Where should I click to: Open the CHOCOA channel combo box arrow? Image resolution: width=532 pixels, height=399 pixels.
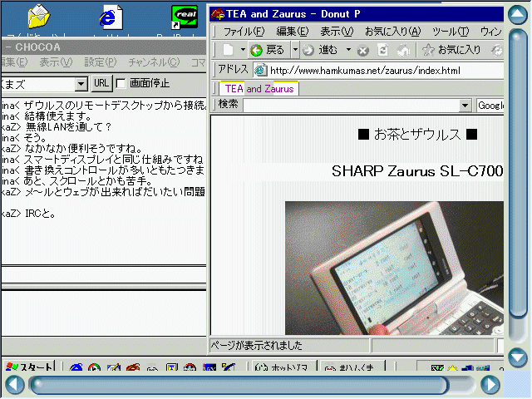pos(81,84)
